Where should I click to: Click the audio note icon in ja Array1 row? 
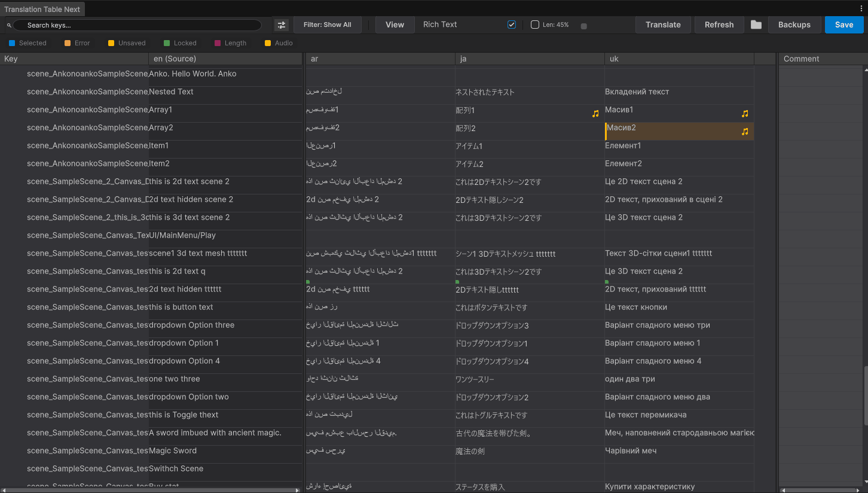point(595,114)
